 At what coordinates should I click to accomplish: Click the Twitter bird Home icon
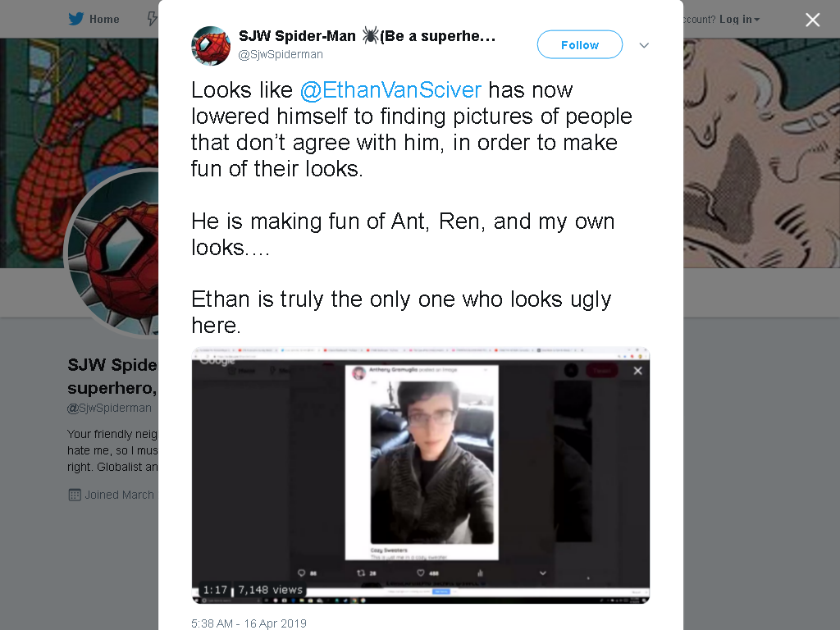[x=76, y=20]
